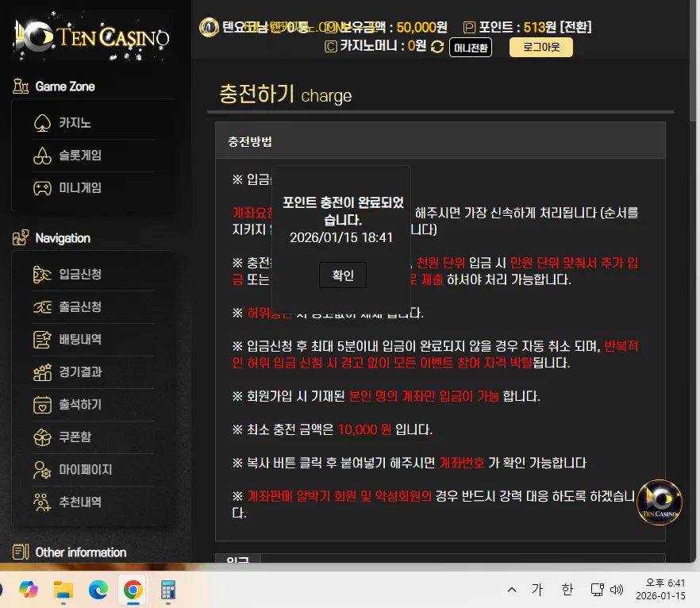Image resolution: width=700 pixels, height=608 pixels.
Task: Click the Ten Casino logo
Action: (92, 37)
